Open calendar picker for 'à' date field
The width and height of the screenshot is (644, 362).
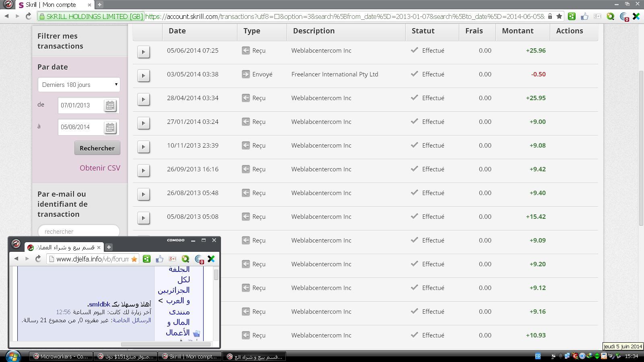tap(110, 128)
